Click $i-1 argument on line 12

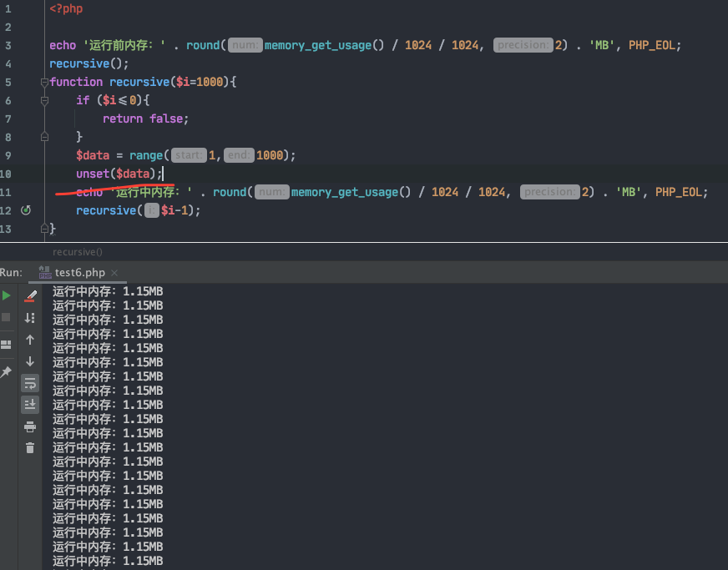point(174,210)
